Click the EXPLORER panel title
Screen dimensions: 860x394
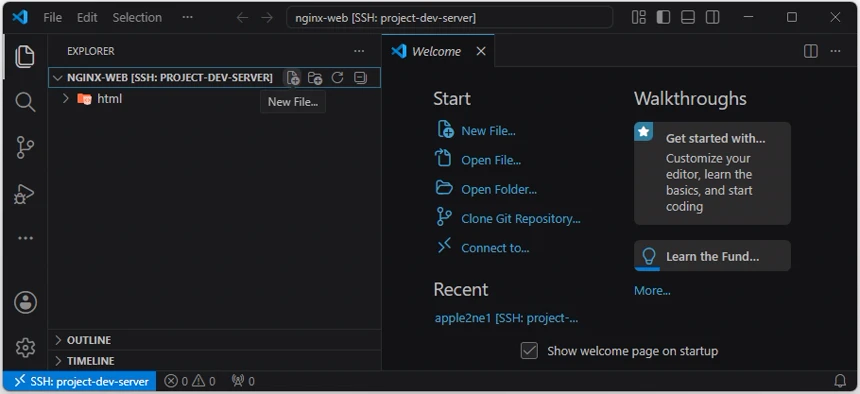tap(90, 51)
